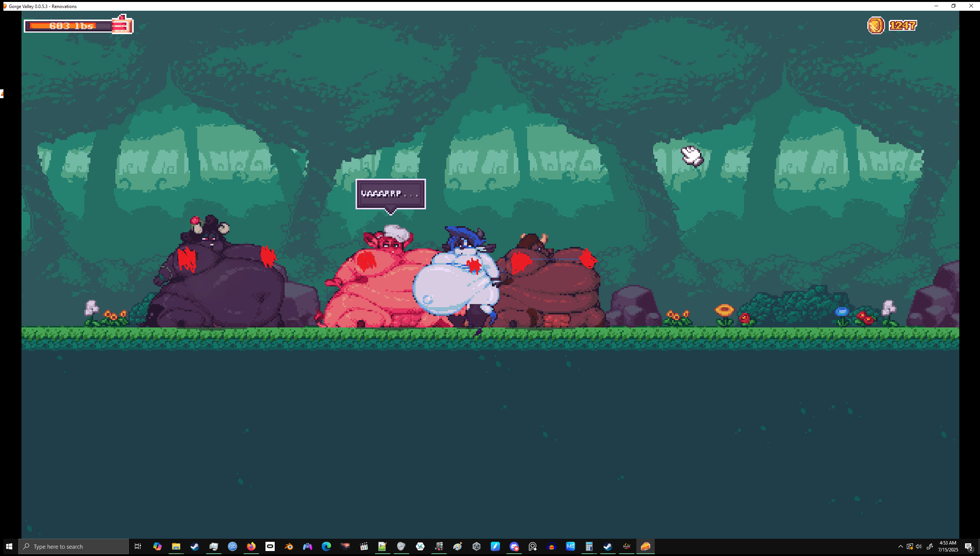Click the cake slice icon beside weight bar
980x556 pixels.
122,24
